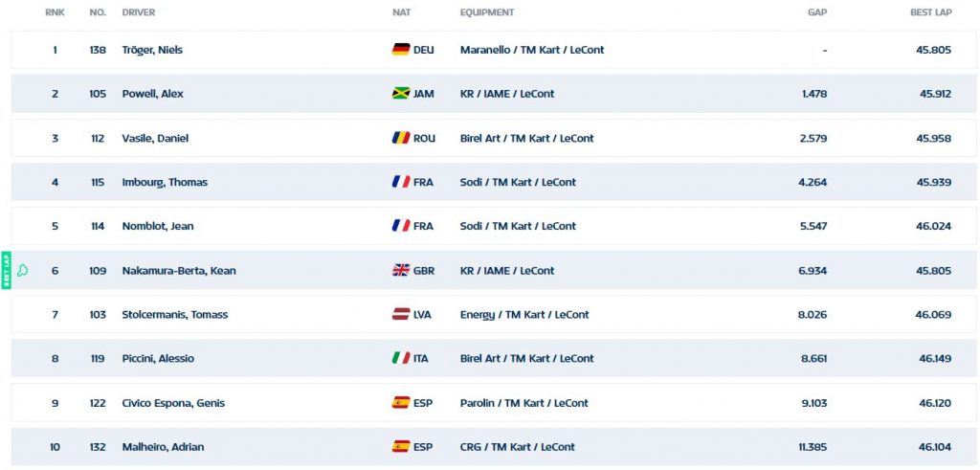Click the Italian flag next to ITA

point(401,358)
